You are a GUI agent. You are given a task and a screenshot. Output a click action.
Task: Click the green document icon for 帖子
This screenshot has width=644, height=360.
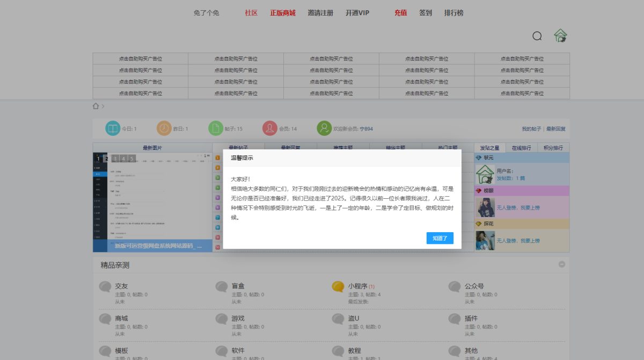[x=216, y=128]
